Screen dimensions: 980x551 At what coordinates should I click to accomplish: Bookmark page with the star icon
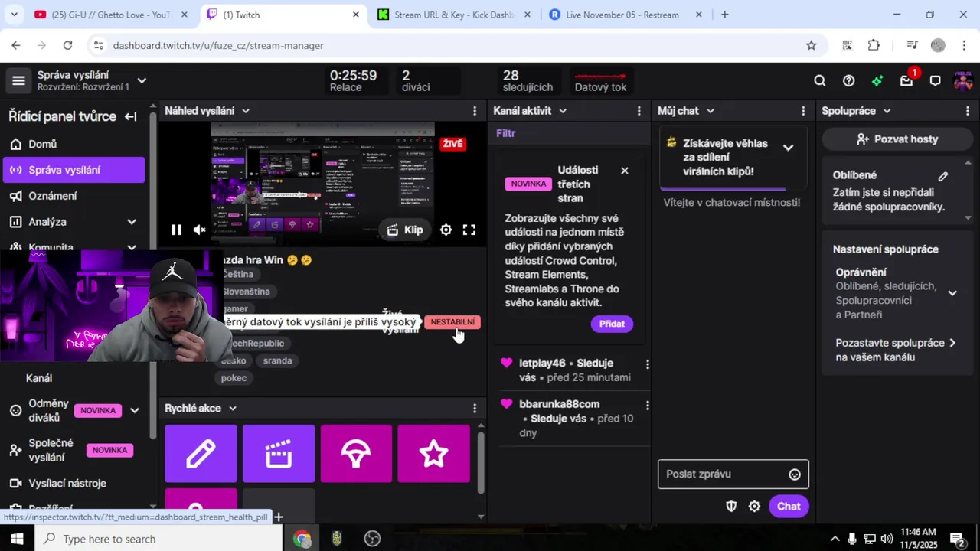pos(812,46)
